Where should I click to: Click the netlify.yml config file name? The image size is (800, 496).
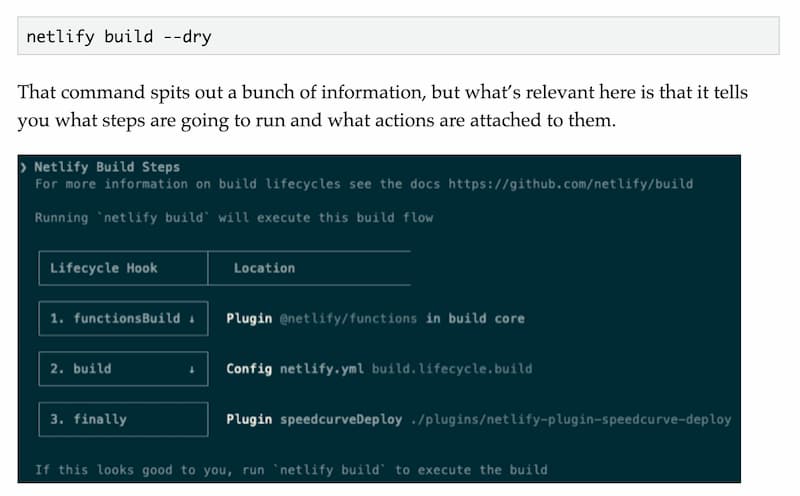pyautogui.click(x=321, y=369)
